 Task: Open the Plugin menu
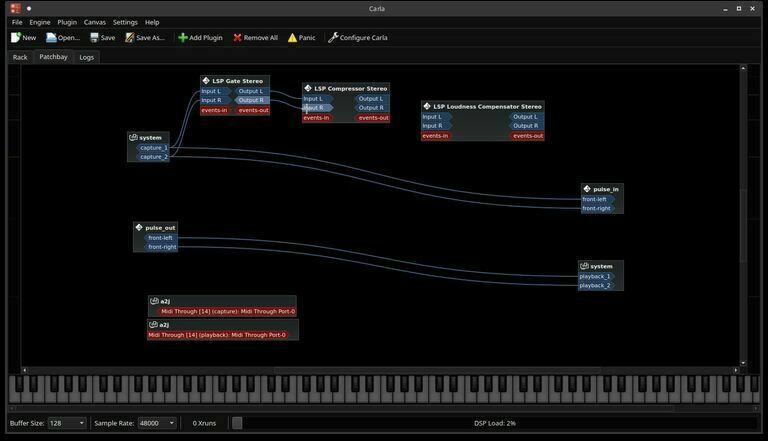click(x=67, y=22)
